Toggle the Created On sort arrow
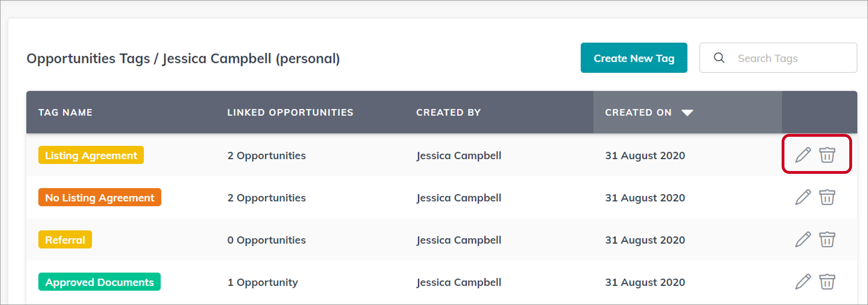 [687, 113]
